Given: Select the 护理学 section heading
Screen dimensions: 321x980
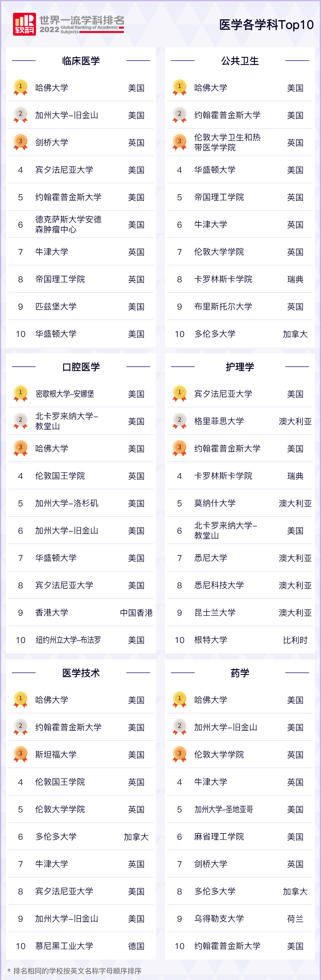Looking at the screenshot, I should click(240, 367).
